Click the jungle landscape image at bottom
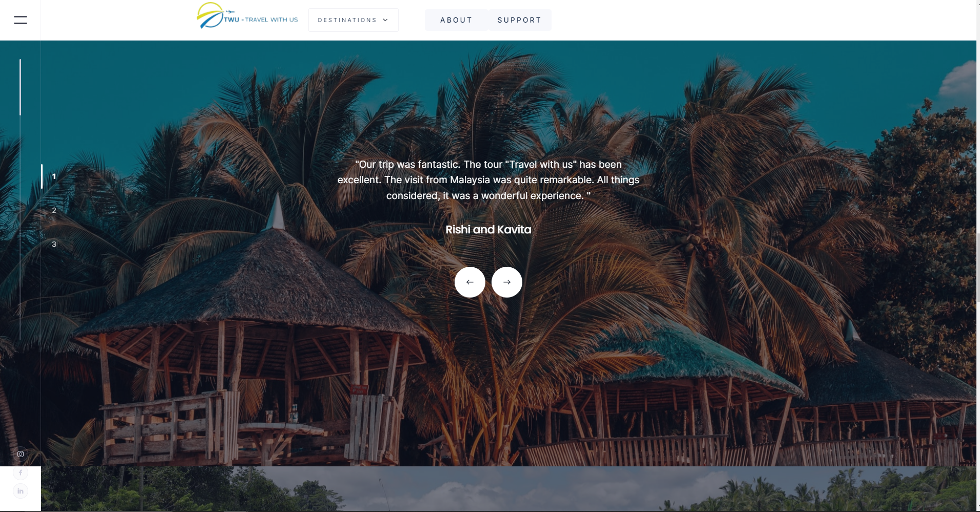This screenshot has height=512, width=980. tap(508, 488)
